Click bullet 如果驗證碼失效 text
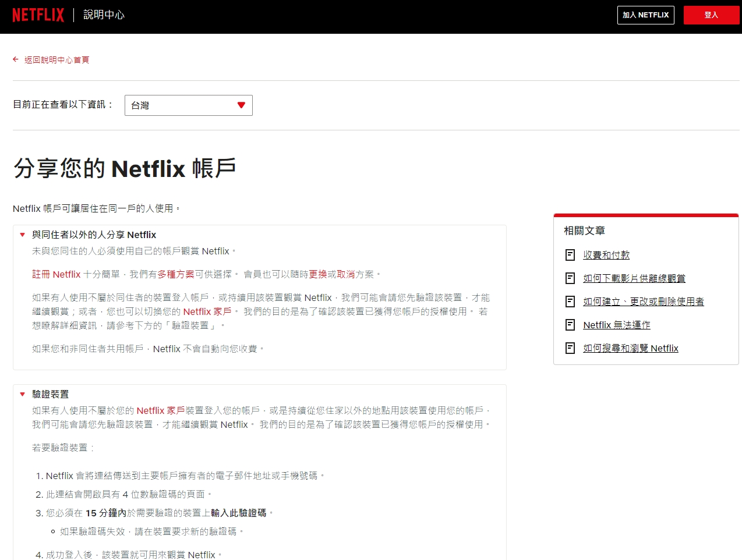Screen dimensions: 742x560 coord(152,531)
